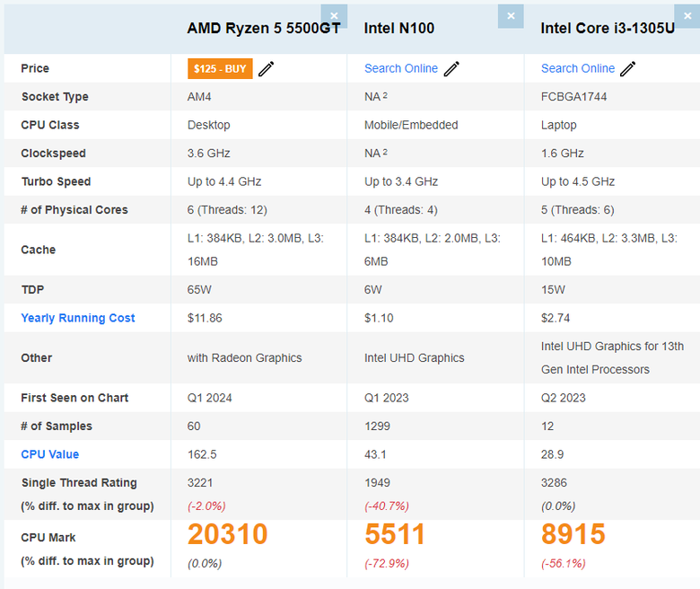The height and width of the screenshot is (589, 700).
Task: Click the 28.9 CPU value figure
Action: 552,454
